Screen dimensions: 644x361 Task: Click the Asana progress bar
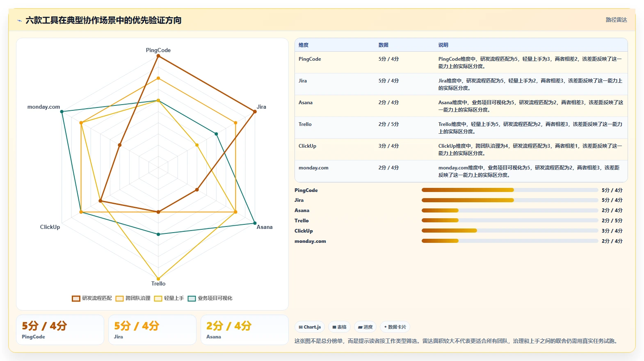pyautogui.click(x=510, y=210)
